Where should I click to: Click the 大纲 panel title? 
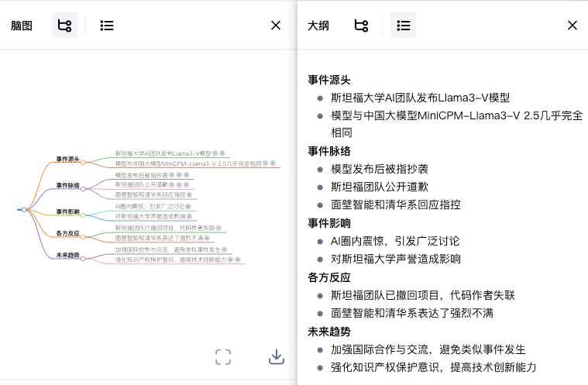[318, 26]
